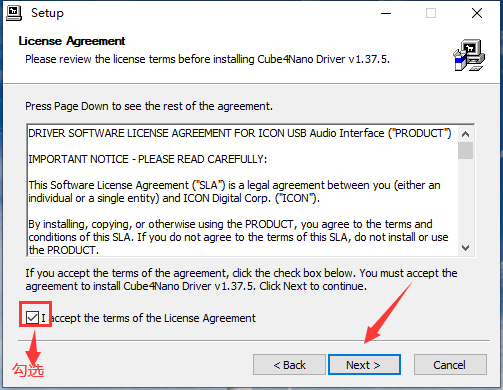
Task: Cancel the Cube4Nano driver setup
Action: coord(450,365)
